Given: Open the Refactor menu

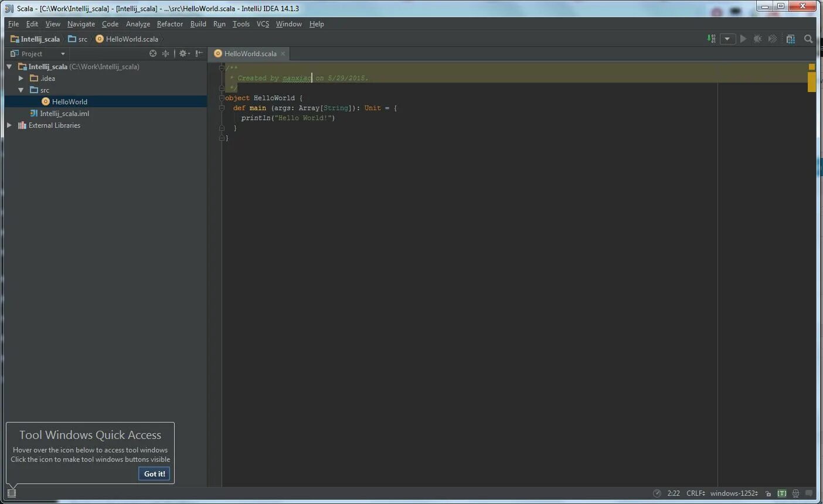Looking at the screenshot, I should pos(170,24).
